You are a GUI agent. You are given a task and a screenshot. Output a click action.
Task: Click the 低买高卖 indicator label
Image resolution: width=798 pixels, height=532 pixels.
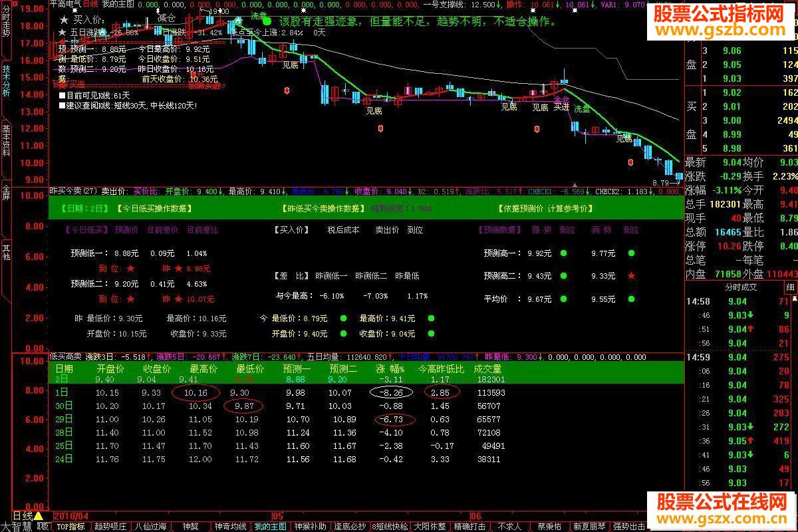click(66, 357)
